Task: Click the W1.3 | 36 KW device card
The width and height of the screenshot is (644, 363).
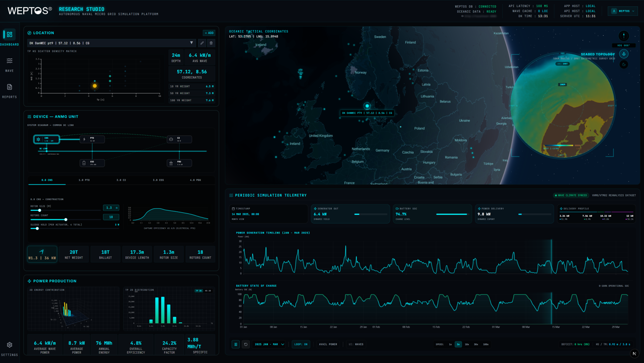Action: pyautogui.click(x=42, y=254)
